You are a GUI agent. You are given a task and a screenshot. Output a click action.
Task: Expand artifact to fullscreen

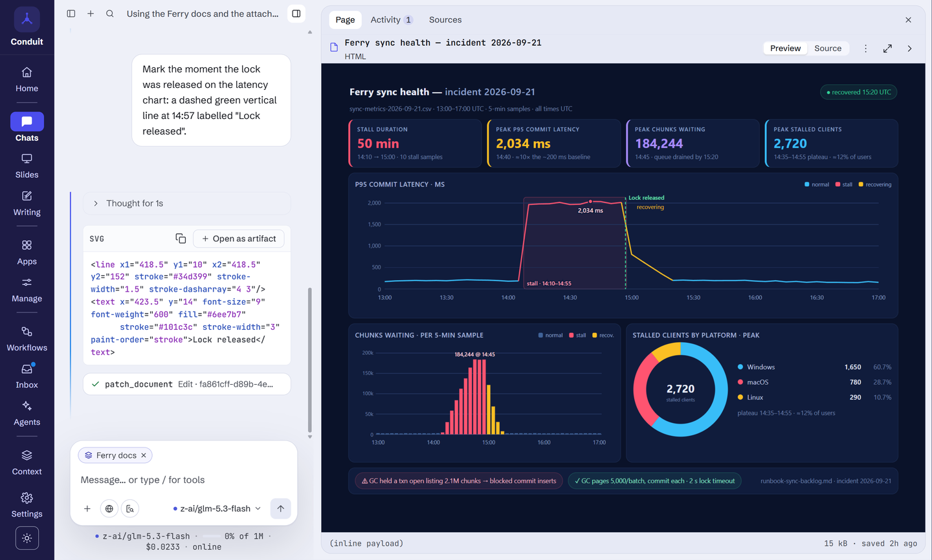pos(887,48)
